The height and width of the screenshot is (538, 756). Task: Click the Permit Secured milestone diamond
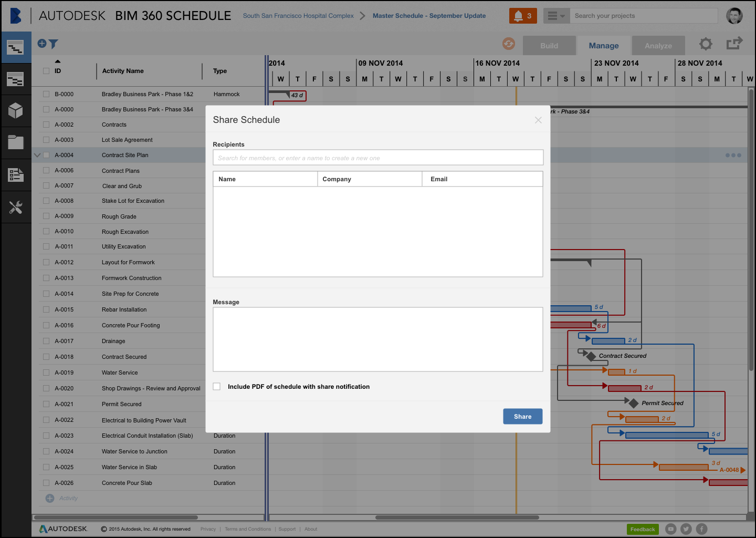[x=634, y=403]
